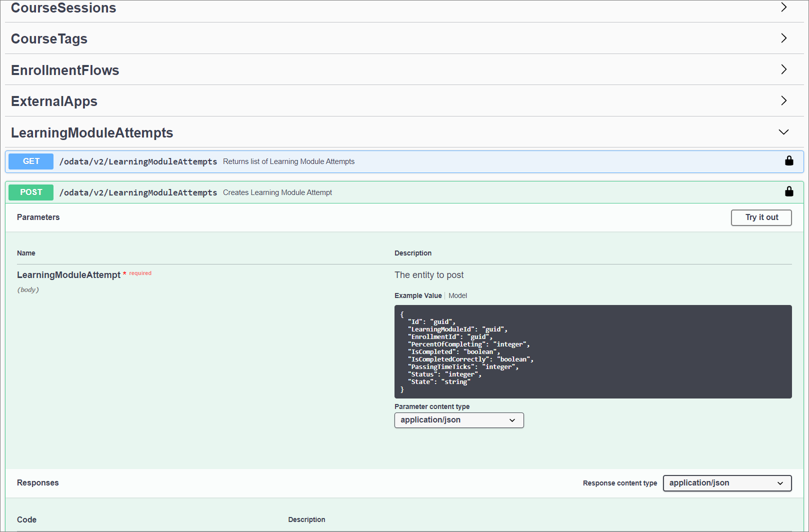The image size is (809, 532).
Task: Click the lock icon on the POST endpoint
Action: click(x=789, y=192)
